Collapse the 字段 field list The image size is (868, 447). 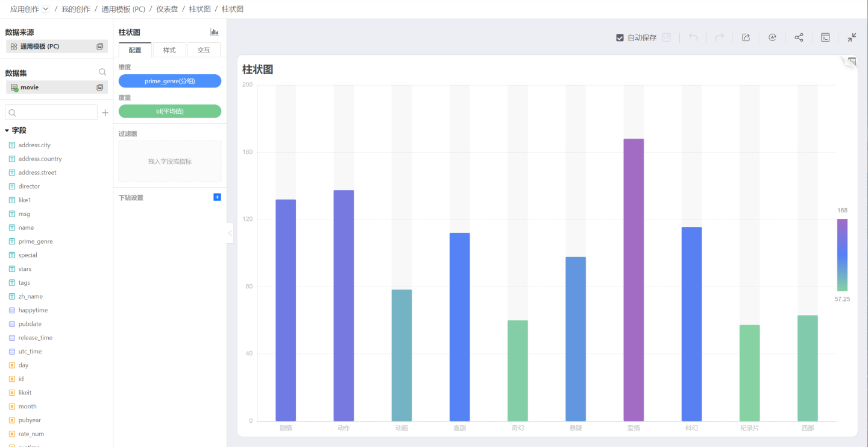click(7, 130)
